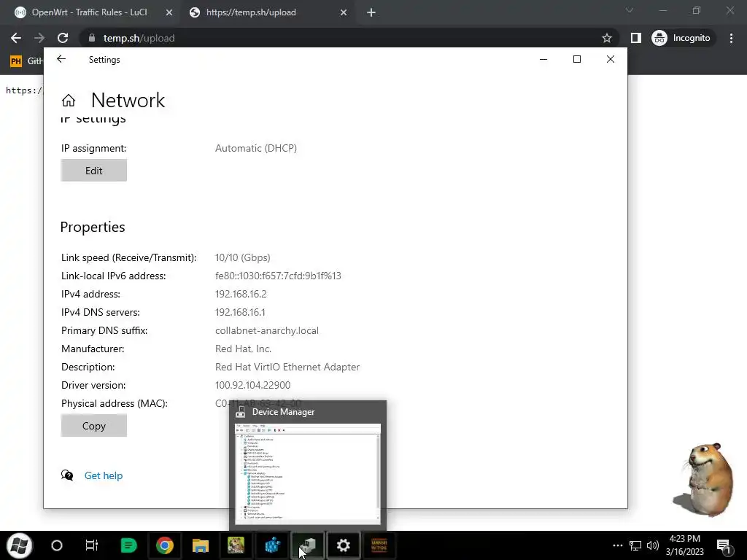Maximize the Settings window
The image size is (747, 560).
577,59
